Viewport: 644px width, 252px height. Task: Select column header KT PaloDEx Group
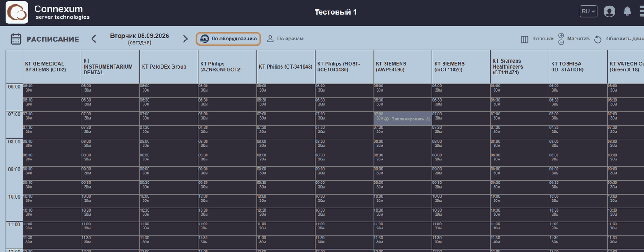[x=169, y=67]
